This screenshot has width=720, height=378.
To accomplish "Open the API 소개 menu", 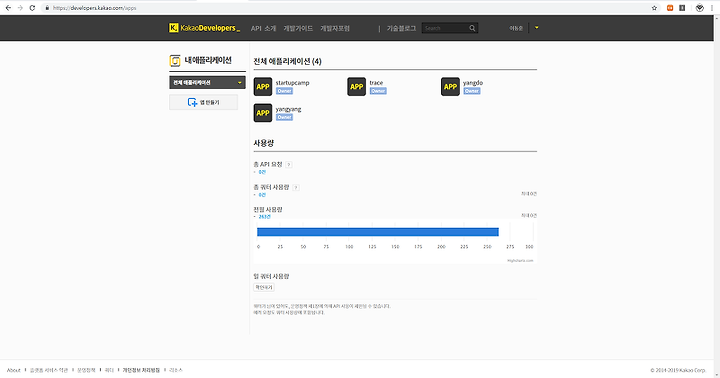I will [x=263, y=28].
